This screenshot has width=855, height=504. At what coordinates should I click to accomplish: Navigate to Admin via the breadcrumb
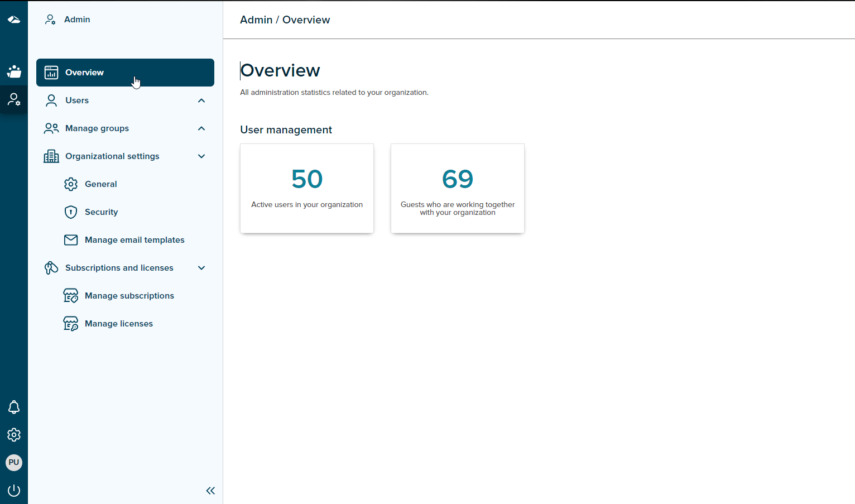coord(256,20)
